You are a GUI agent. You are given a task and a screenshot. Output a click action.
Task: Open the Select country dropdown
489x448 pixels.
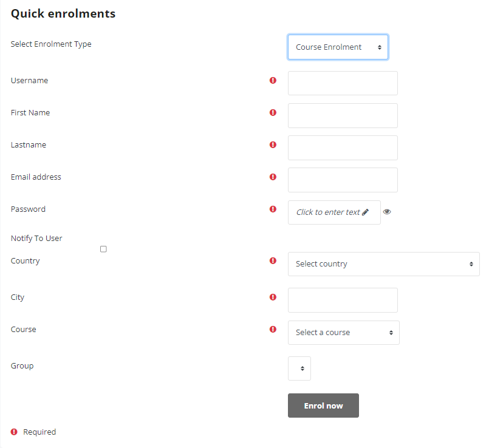[383, 264]
